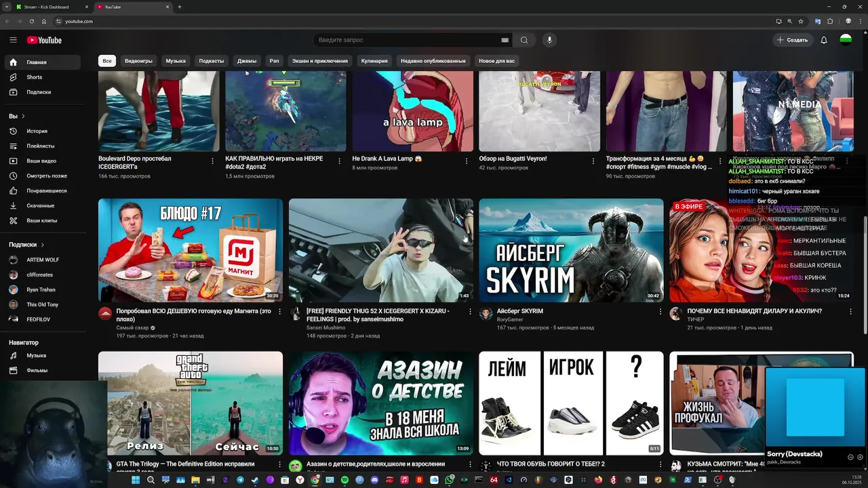Screen dimensions: 868x488
Task: Select the Все filter chip
Action: click(107, 61)
